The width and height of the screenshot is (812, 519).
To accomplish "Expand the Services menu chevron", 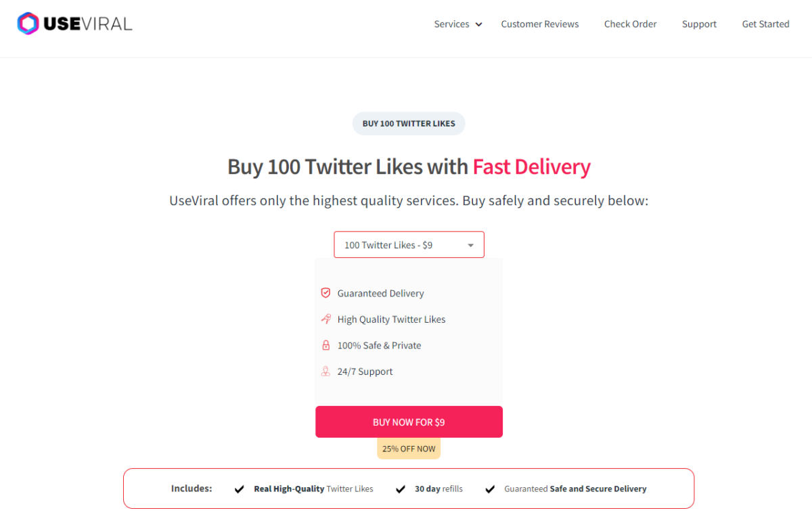I will pyautogui.click(x=478, y=24).
